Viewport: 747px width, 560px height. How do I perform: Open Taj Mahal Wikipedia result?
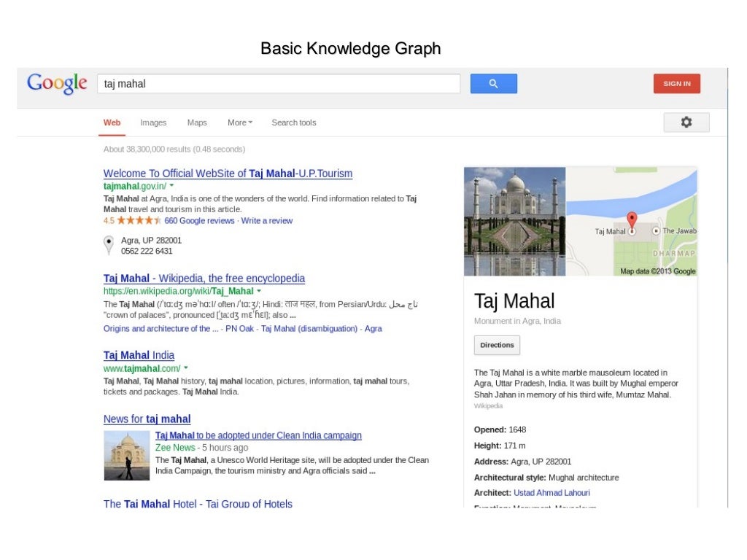pos(204,278)
